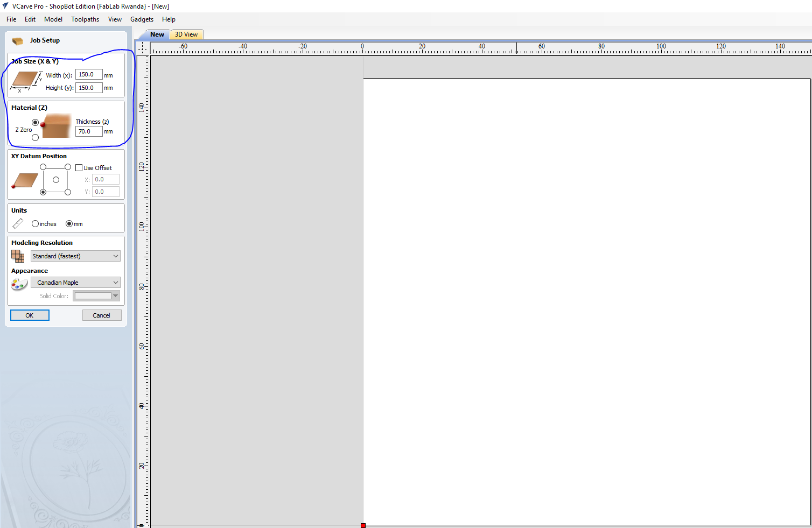
Task: Enable the Use Offset checkbox
Action: (x=79, y=168)
